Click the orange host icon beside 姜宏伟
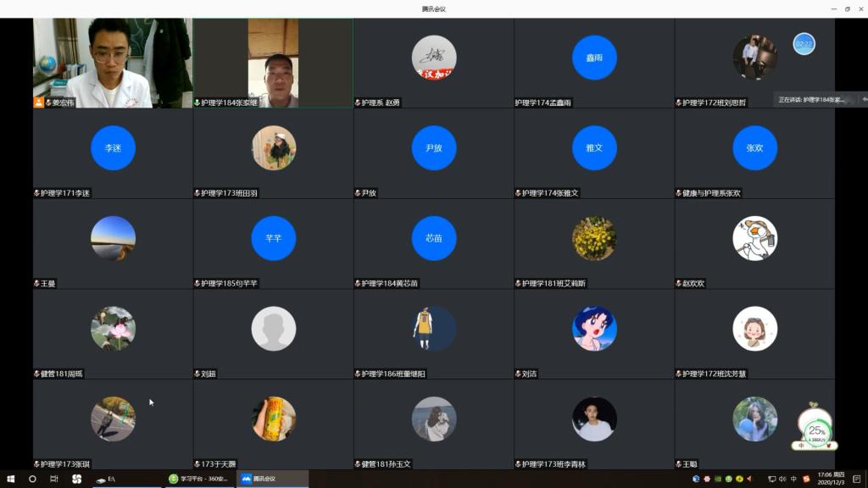Screen dimensions: 868x488 pyautogui.click(x=38, y=103)
